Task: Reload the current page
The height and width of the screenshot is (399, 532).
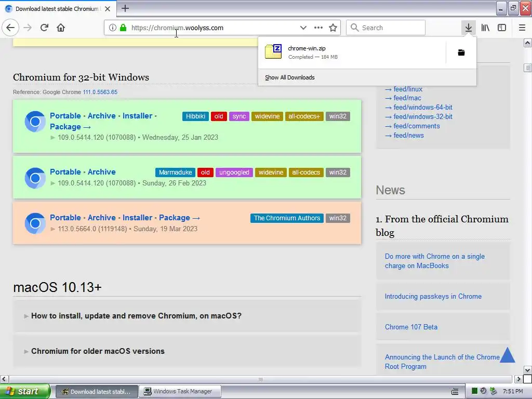Action: (x=45, y=28)
